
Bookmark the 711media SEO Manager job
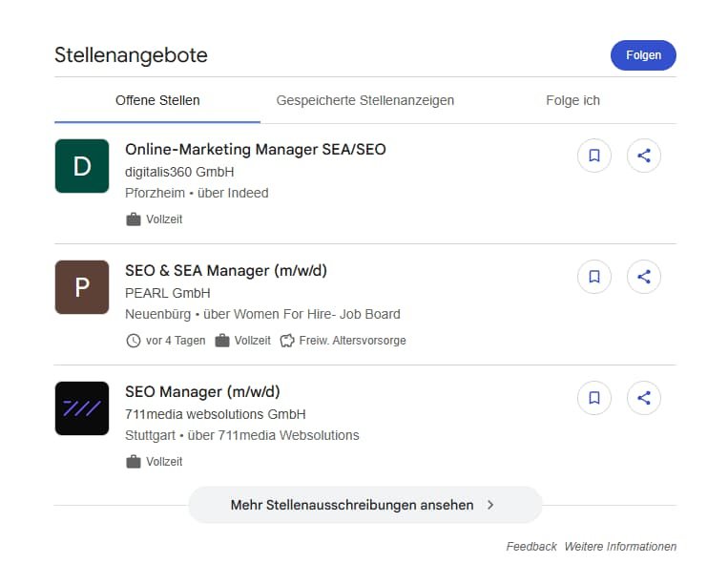pos(593,398)
